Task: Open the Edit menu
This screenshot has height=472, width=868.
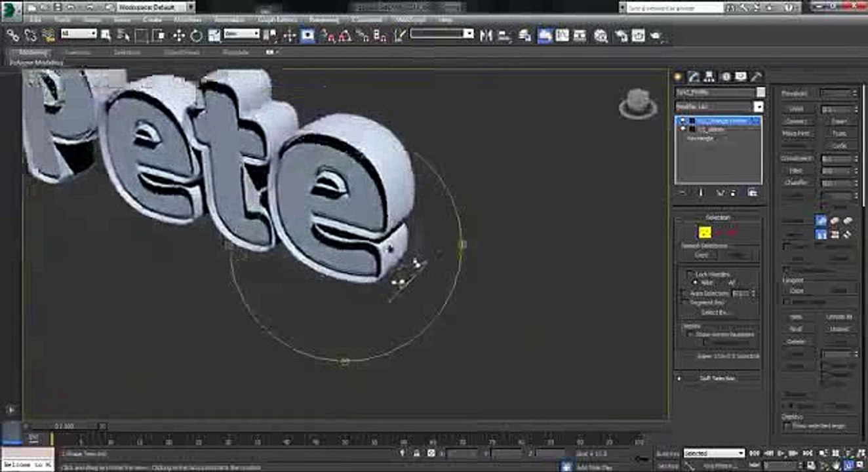Action: click(x=34, y=20)
